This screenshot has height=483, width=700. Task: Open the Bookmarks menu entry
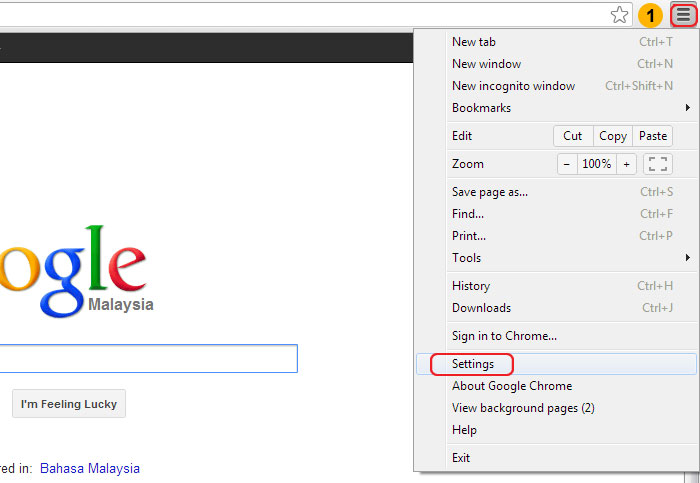(x=556, y=108)
